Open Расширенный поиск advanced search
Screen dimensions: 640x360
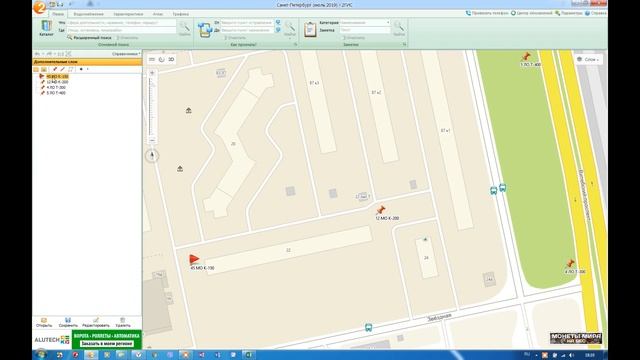89,38
